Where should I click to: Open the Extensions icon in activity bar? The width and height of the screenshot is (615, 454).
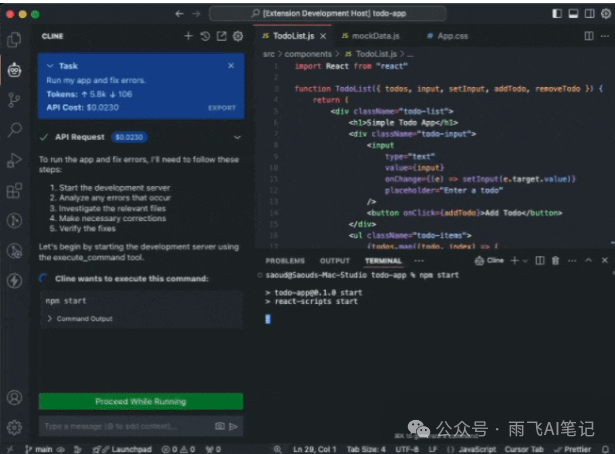(15, 191)
